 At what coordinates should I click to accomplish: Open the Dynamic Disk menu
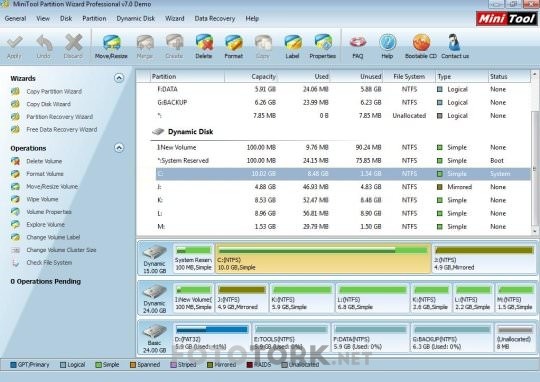click(136, 19)
